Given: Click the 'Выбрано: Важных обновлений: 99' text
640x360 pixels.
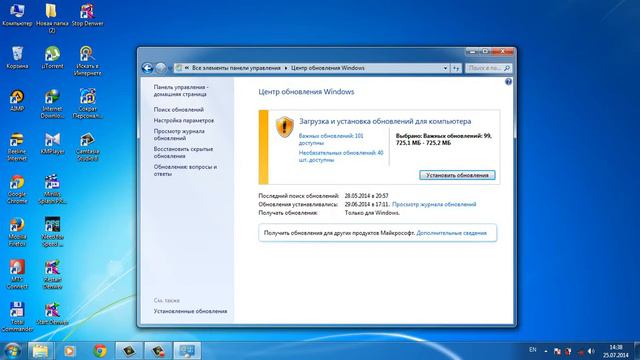Looking at the screenshot, I should pos(444,136).
